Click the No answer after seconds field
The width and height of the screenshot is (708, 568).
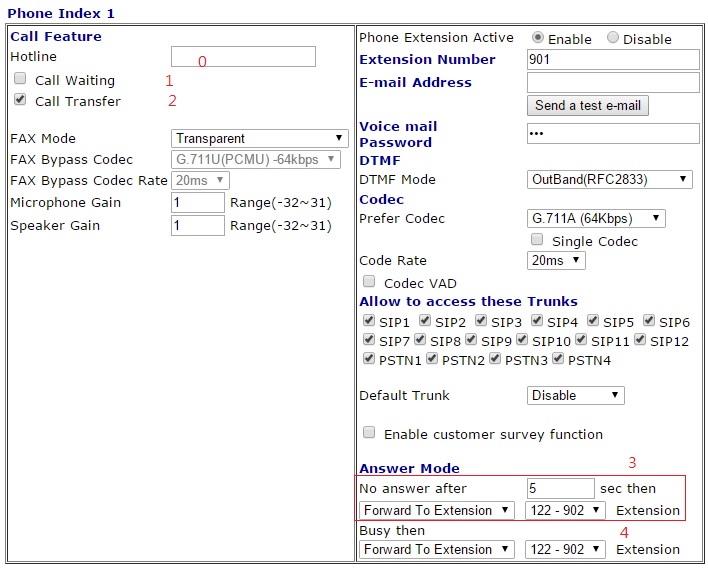click(x=560, y=488)
